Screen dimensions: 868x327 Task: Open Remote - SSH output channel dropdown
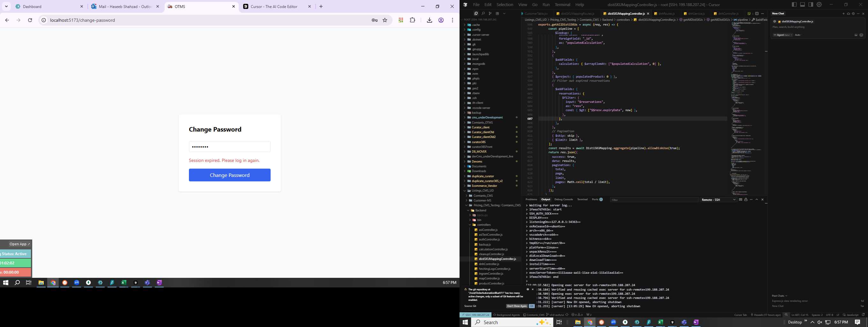tap(718, 200)
